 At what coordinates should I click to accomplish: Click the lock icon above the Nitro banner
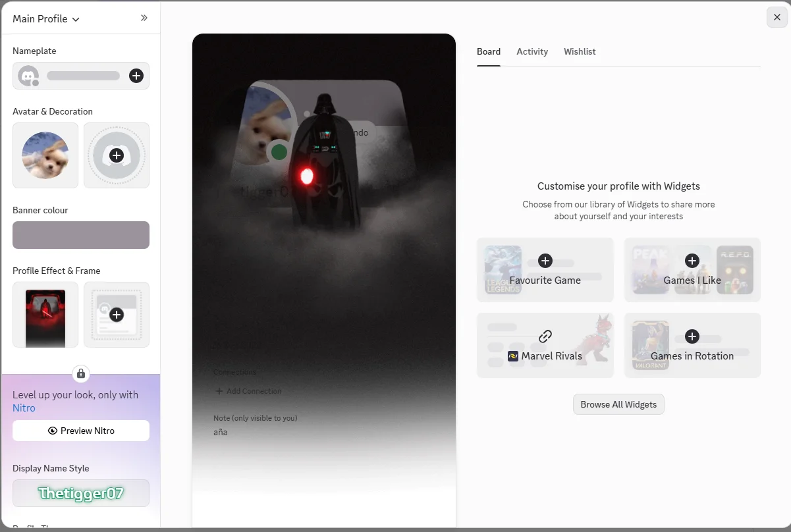click(81, 374)
